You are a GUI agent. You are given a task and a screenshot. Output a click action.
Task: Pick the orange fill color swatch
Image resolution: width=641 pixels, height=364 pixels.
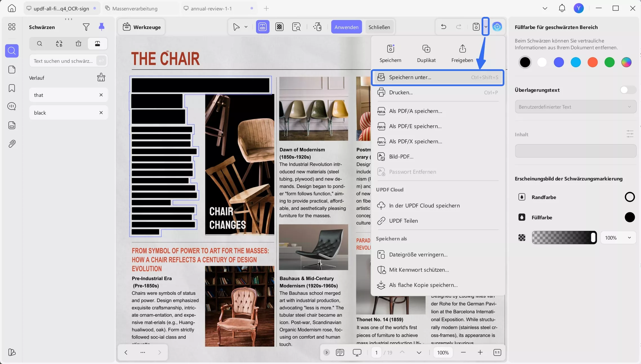(x=593, y=62)
